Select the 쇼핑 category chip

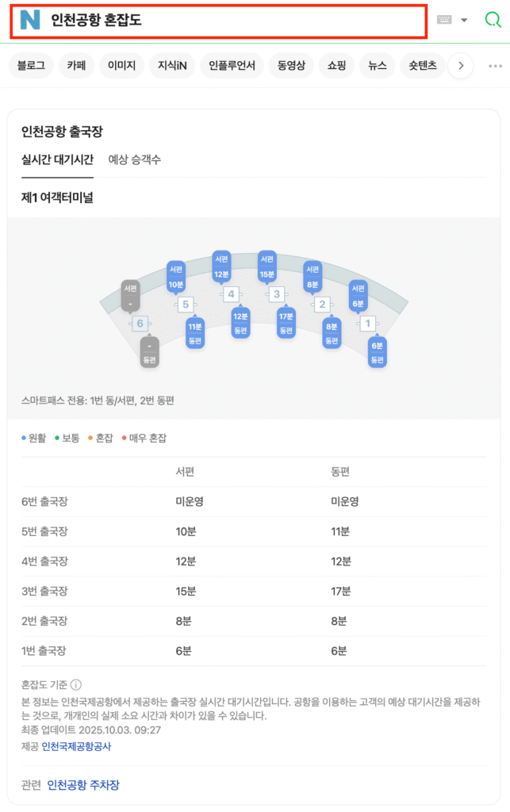tap(336, 66)
